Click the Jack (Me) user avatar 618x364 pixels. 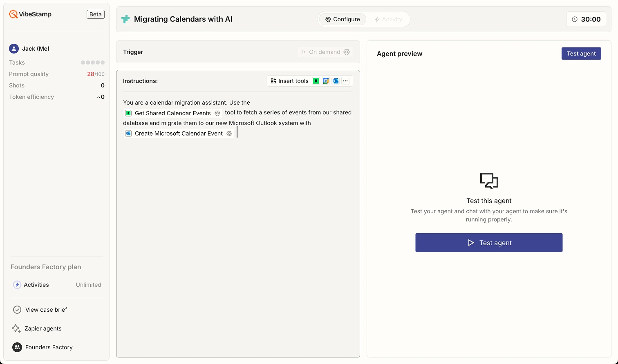tap(14, 48)
